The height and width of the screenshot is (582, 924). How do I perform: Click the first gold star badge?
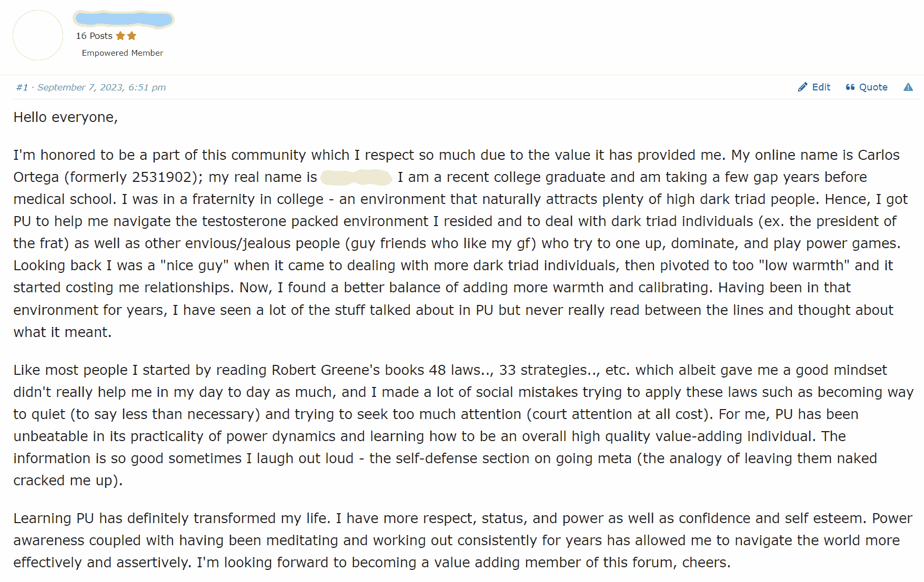(x=120, y=36)
